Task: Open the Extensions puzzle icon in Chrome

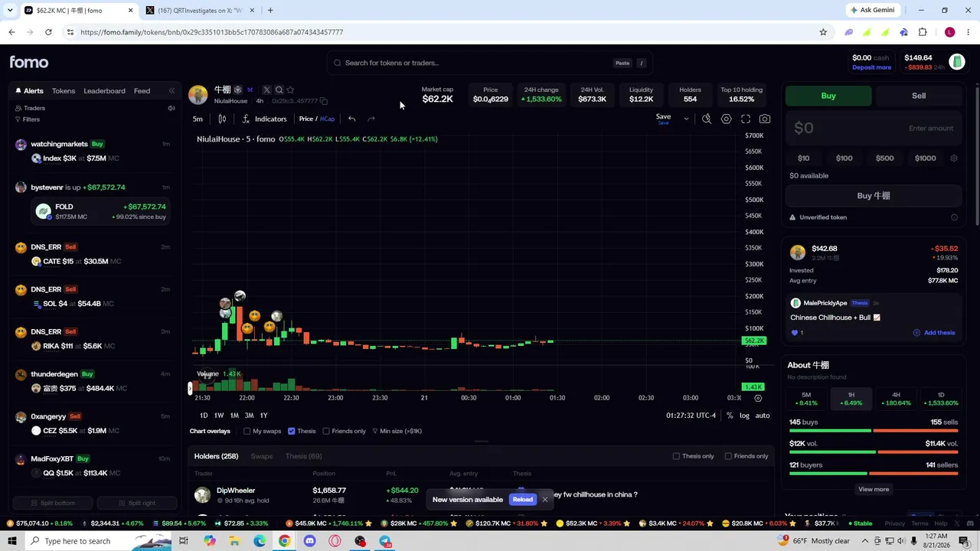Action: point(923,32)
